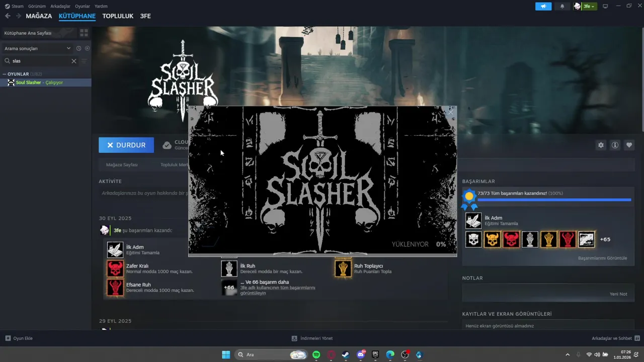The width and height of the screenshot is (644, 362).
Task: Open Arkadaşlar ve Sohbet panel
Action: (616, 338)
